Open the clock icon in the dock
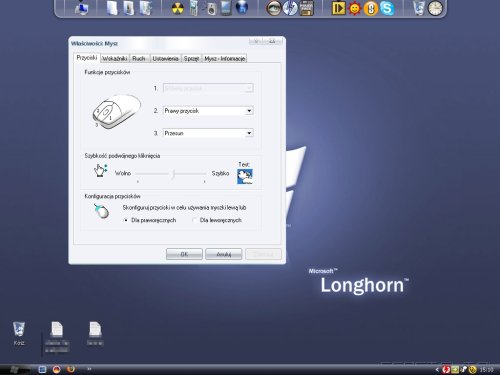The height and width of the screenshot is (375, 500). tap(435, 8)
